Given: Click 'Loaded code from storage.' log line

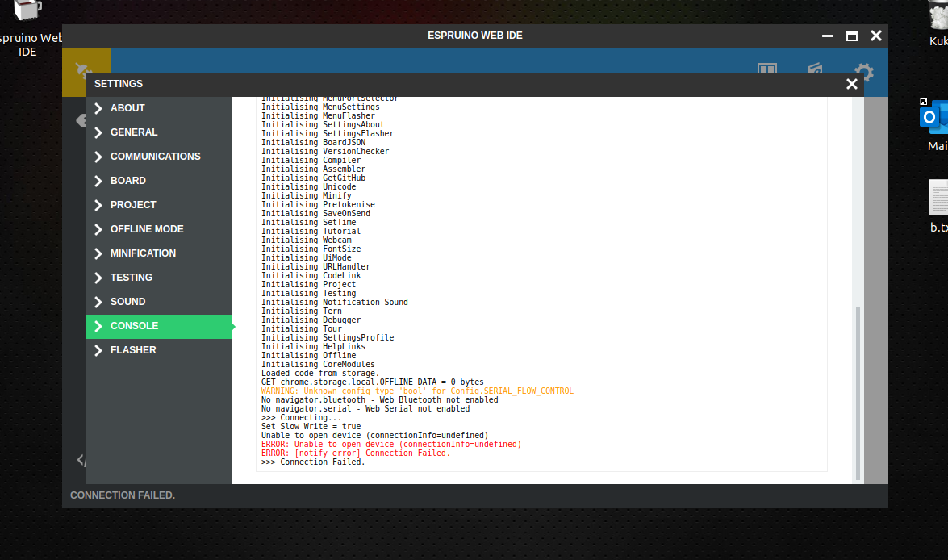Looking at the screenshot, I should (320, 374).
